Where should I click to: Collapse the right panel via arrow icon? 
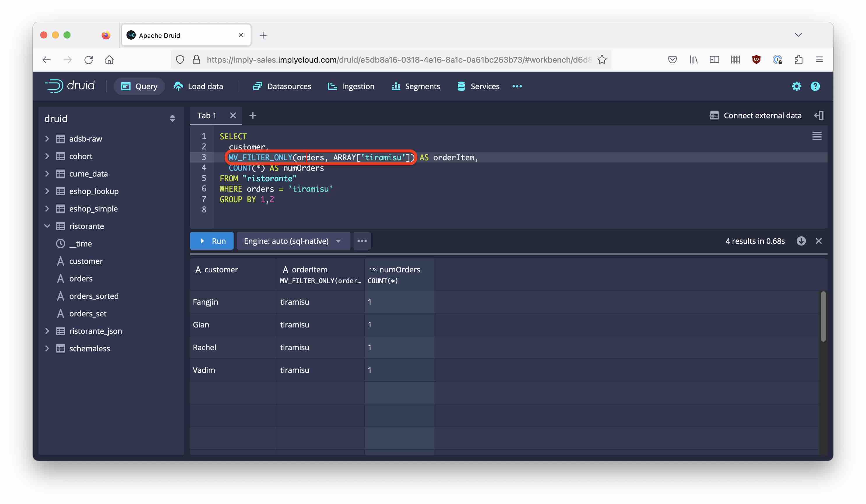tap(819, 115)
